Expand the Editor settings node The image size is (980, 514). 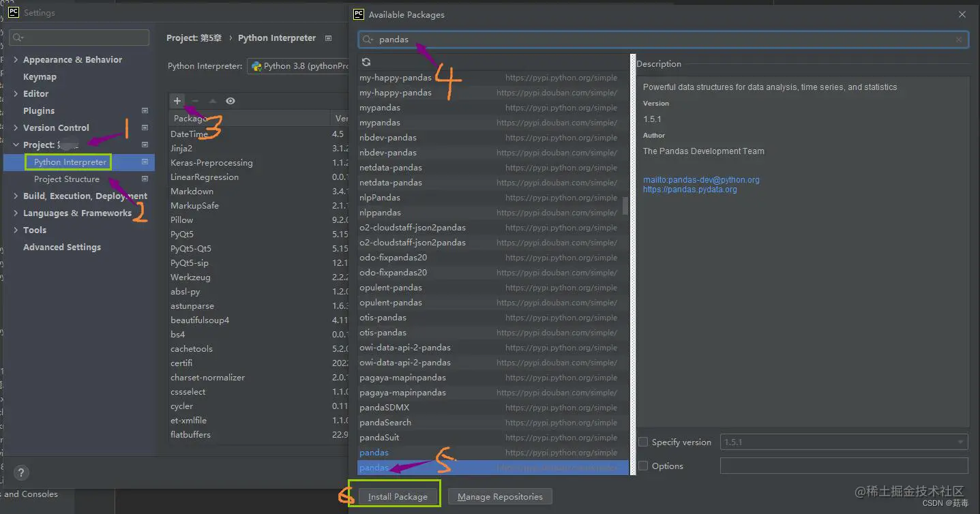16,93
